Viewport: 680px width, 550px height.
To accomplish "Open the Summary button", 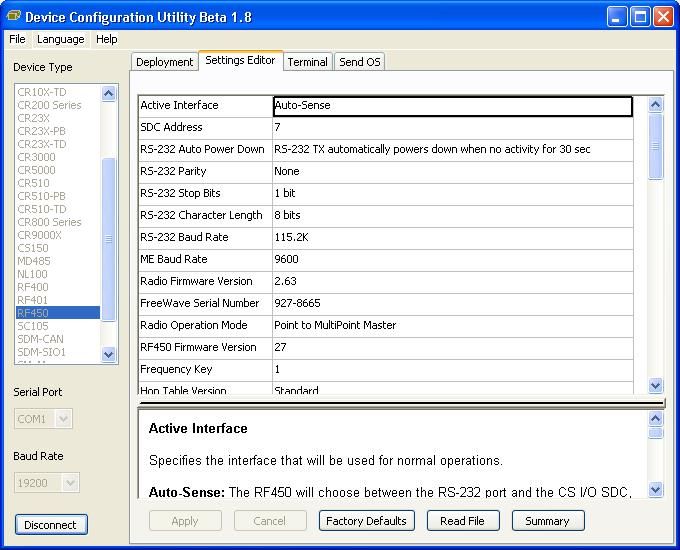I will [548, 521].
